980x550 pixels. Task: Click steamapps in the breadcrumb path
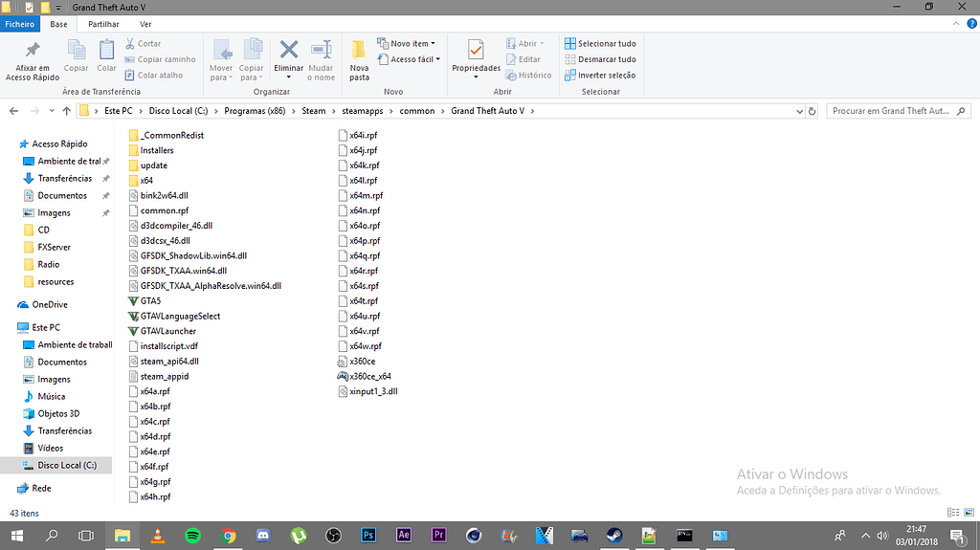363,111
